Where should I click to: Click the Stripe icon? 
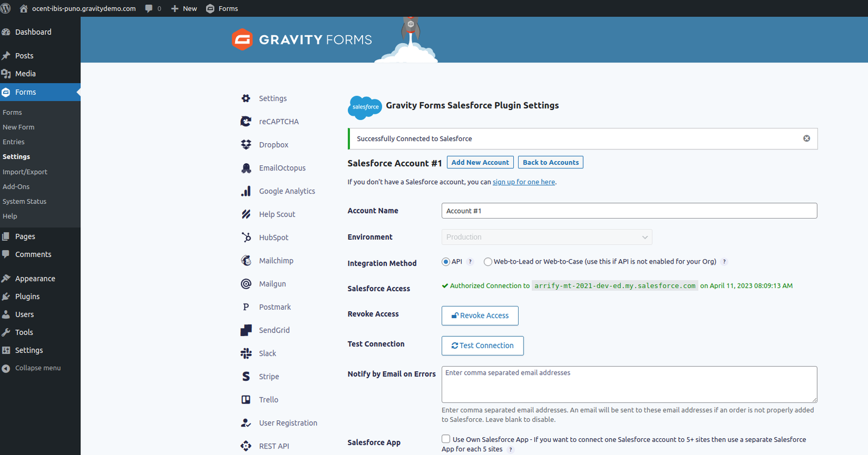246,376
